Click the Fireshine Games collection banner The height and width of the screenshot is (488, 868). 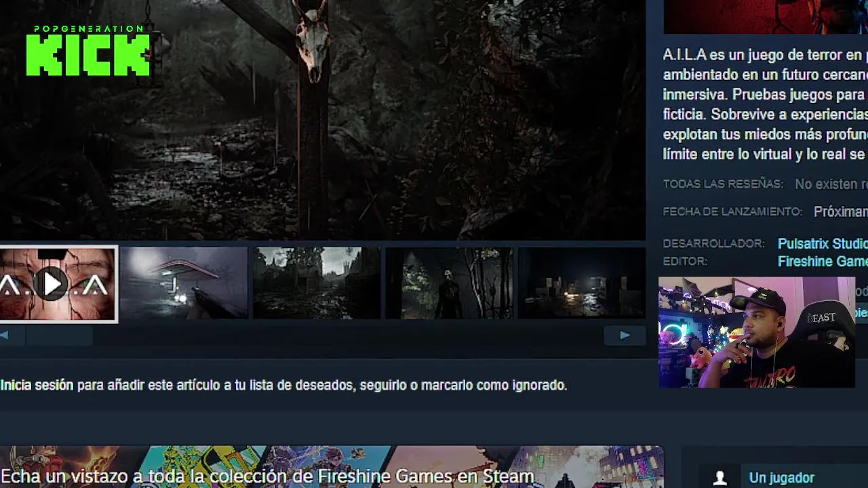(332, 467)
